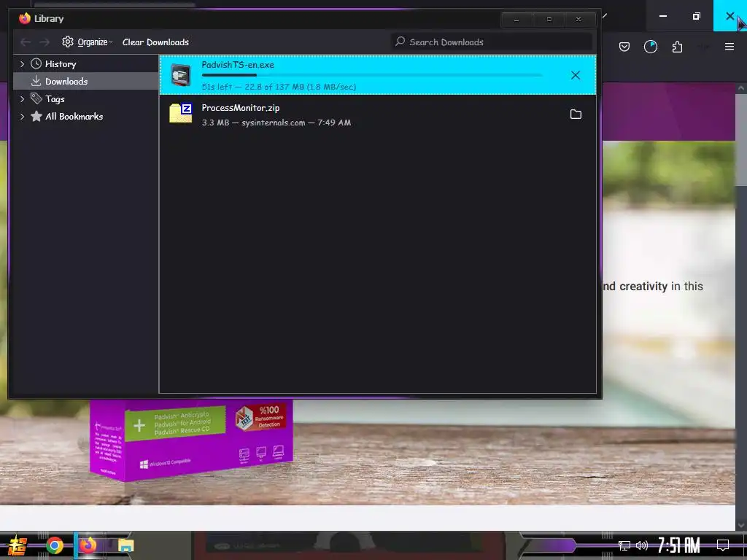Viewport: 747px width, 560px height.
Task: Open Google Chrome from the taskbar
Action: pos(55,545)
